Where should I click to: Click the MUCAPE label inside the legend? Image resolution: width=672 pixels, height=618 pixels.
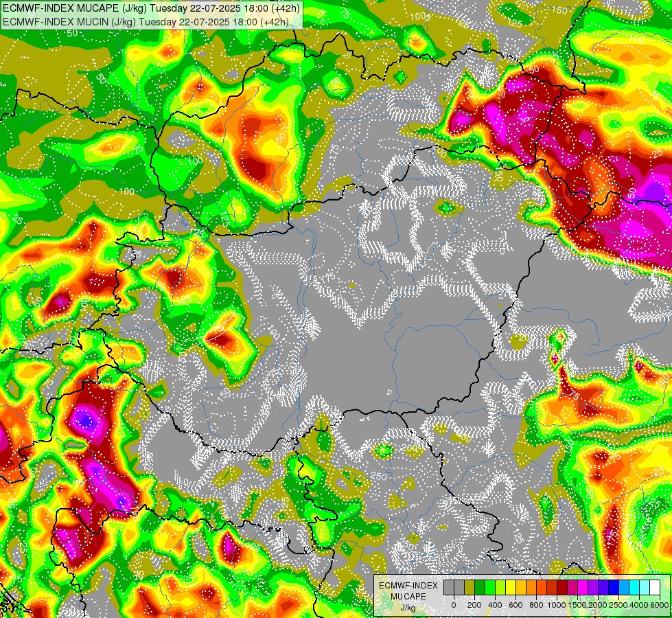408,597
